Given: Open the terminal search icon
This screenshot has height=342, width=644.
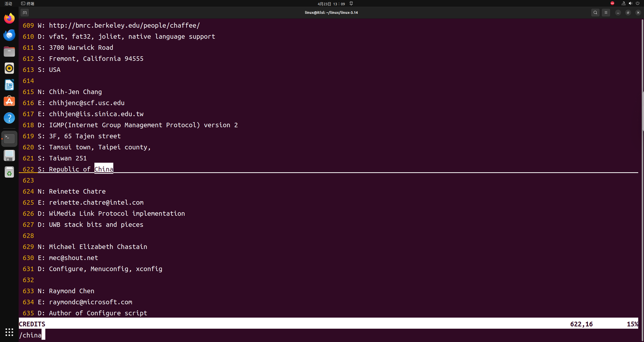Looking at the screenshot, I should (x=595, y=13).
